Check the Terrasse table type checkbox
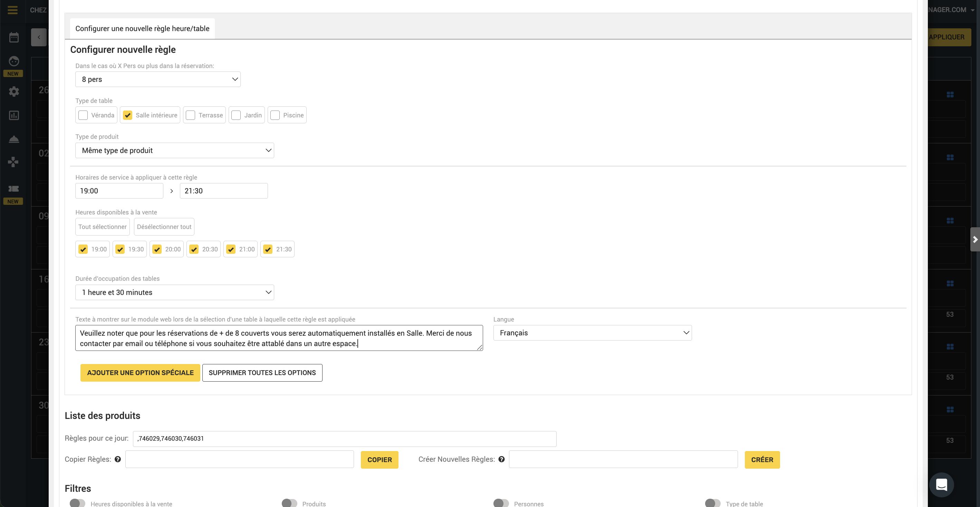This screenshot has height=507, width=980. click(191, 115)
